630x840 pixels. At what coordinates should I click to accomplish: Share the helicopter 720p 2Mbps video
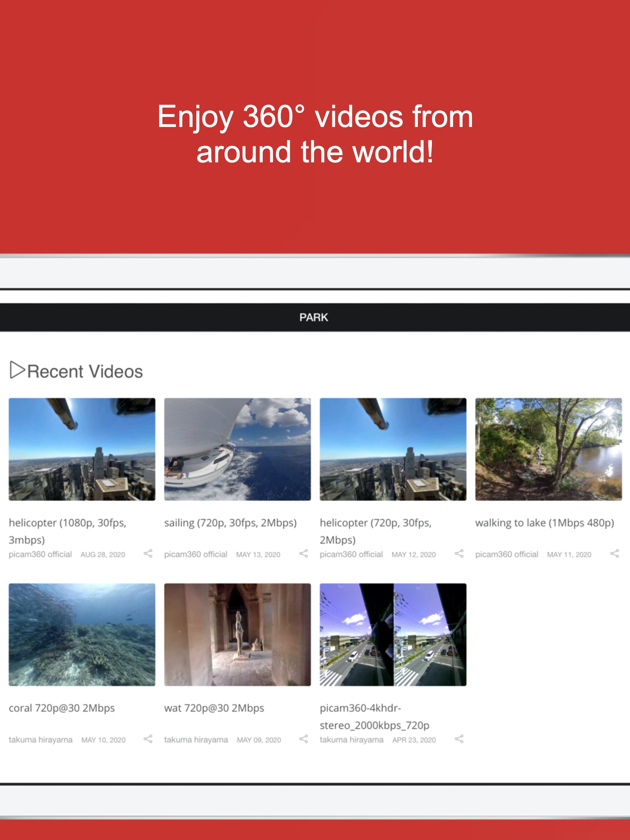coord(459,554)
